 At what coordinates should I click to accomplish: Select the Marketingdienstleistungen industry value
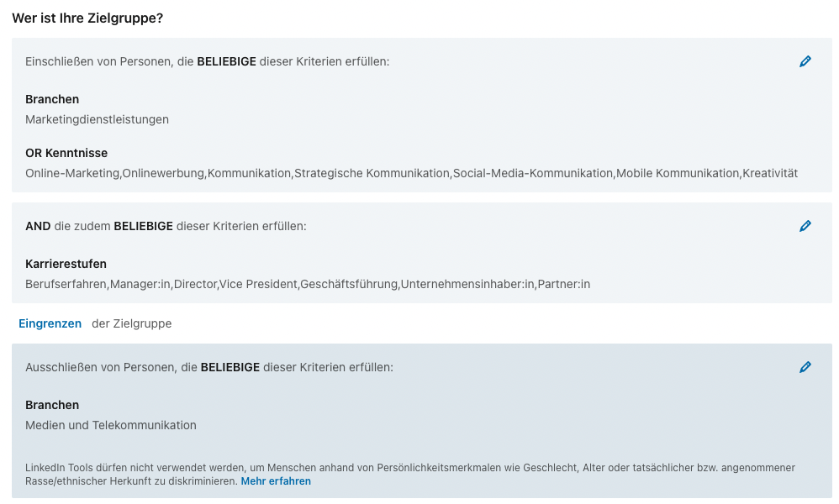click(x=97, y=119)
